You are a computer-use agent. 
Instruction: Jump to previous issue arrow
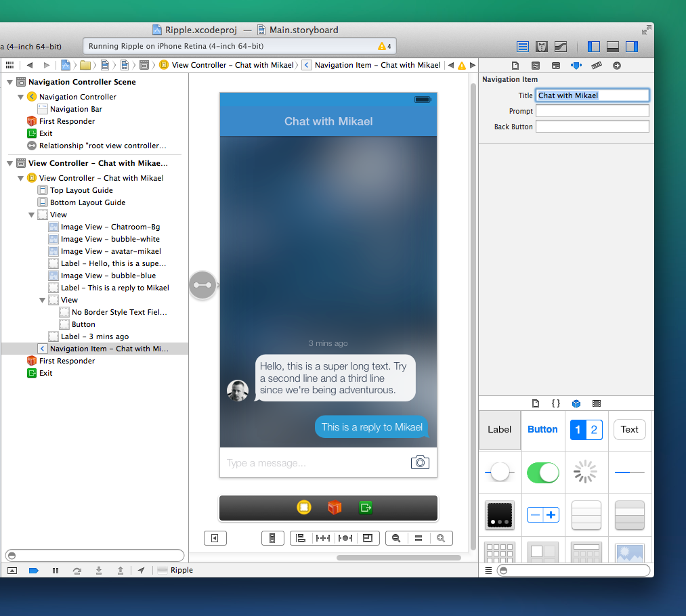451,65
